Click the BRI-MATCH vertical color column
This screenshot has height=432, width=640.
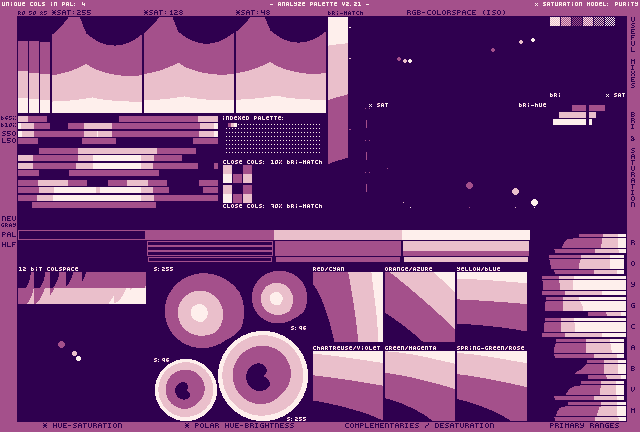(338, 90)
